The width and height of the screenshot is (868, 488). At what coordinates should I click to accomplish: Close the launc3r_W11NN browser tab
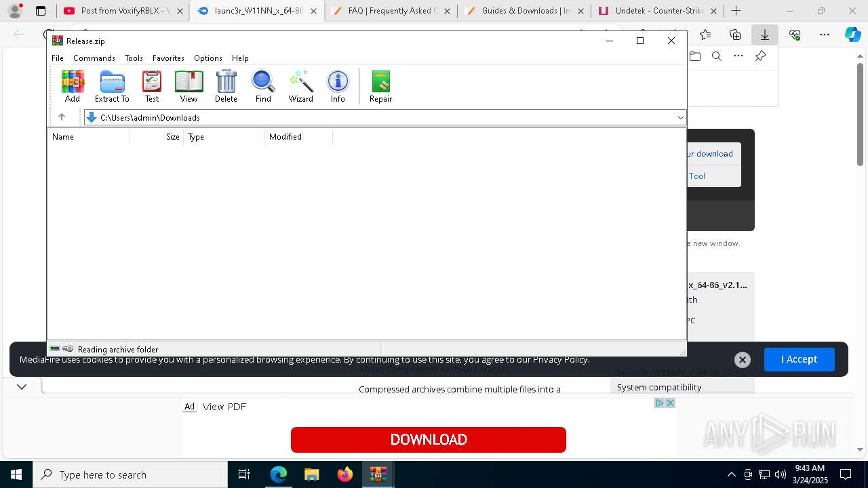(313, 11)
